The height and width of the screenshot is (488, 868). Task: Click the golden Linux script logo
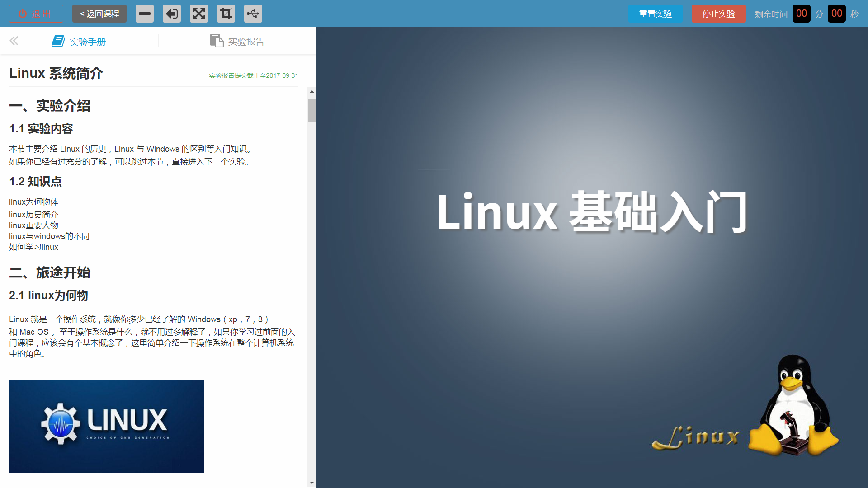[x=695, y=437]
